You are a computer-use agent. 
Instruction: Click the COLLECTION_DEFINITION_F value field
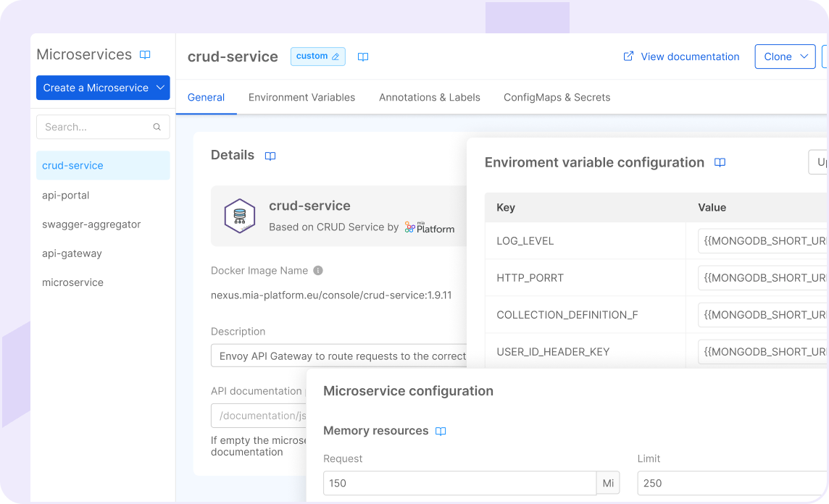[762, 315]
